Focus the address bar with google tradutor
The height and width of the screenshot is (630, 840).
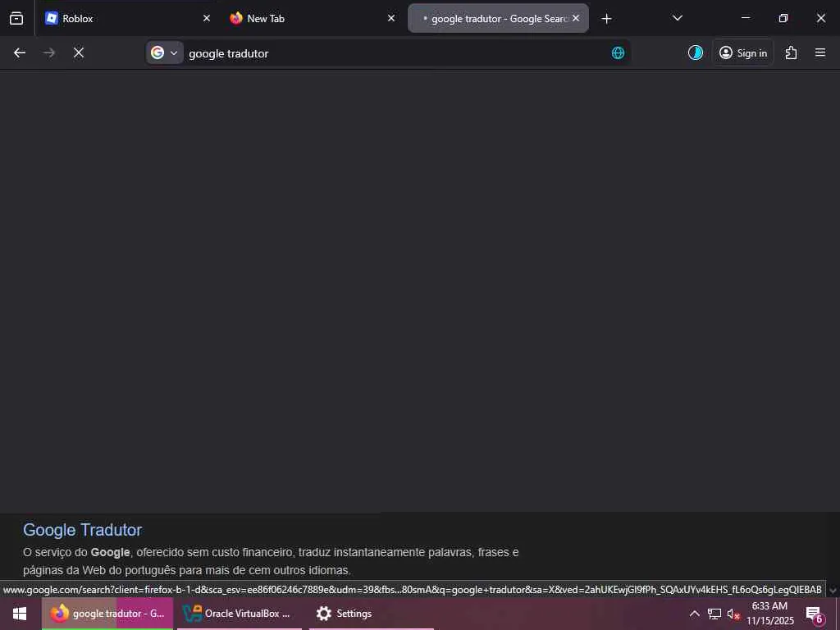(x=396, y=53)
